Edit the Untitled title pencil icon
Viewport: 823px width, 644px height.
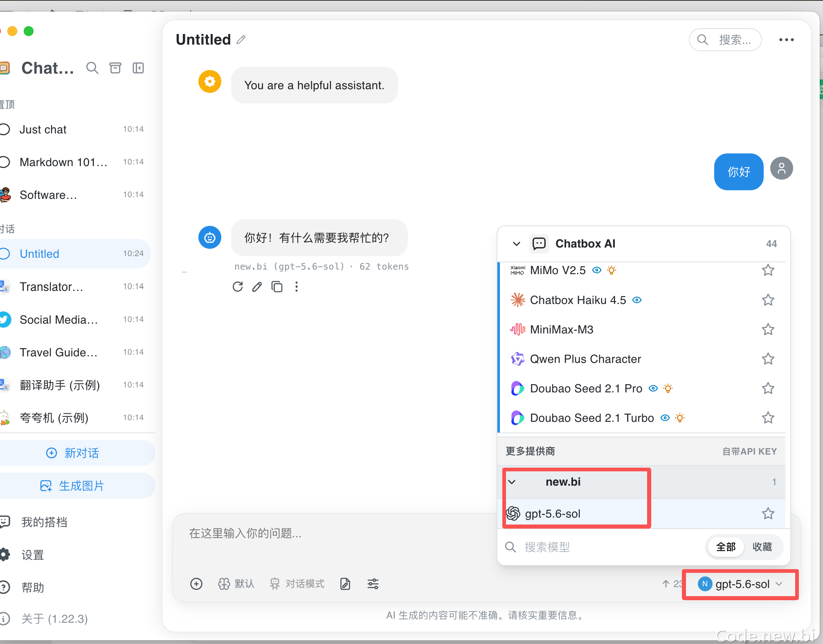point(241,40)
